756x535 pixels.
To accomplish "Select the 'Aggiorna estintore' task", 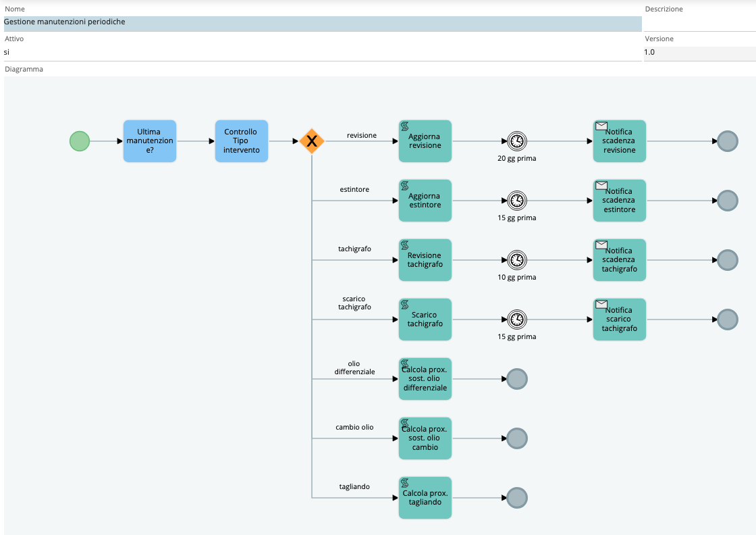I will pyautogui.click(x=425, y=201).
